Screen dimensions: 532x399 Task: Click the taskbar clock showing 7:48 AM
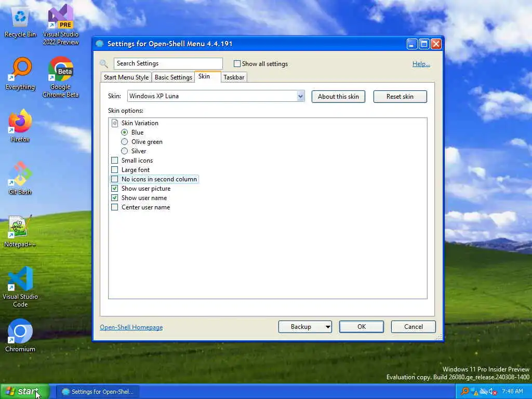pyautogui.click(x=512, y=391)
